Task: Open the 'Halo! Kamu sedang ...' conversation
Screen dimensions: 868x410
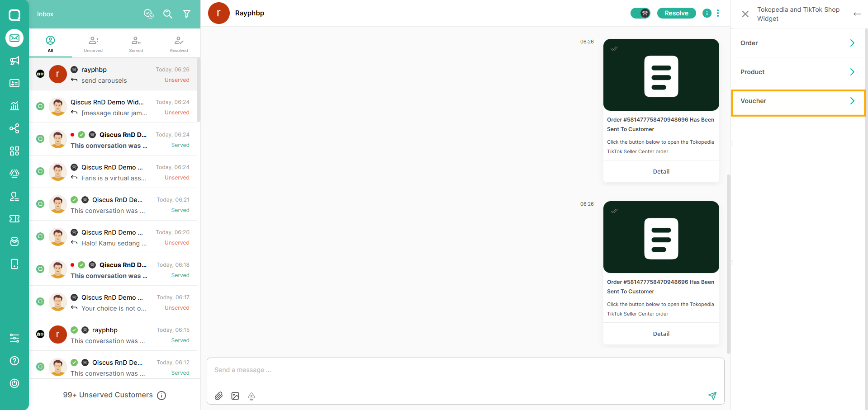Action: [x=113, y=237]
